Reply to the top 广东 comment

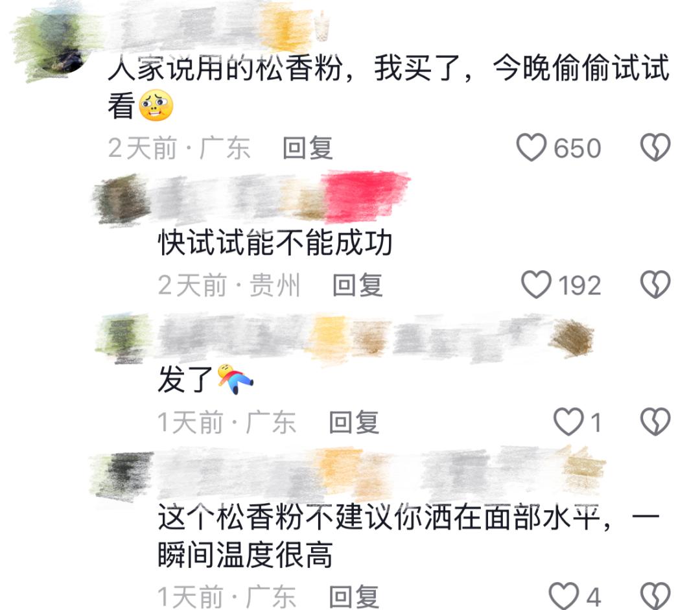308,148
